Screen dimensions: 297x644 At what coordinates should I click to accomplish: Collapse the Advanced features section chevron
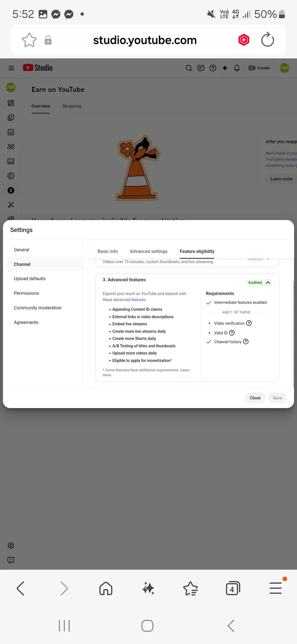(268, 283)
